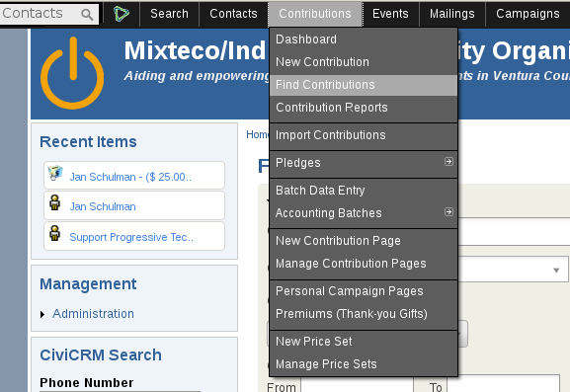Select Pledges menu entry
This screenshot has width=570, height=392.
coord(364,163)
